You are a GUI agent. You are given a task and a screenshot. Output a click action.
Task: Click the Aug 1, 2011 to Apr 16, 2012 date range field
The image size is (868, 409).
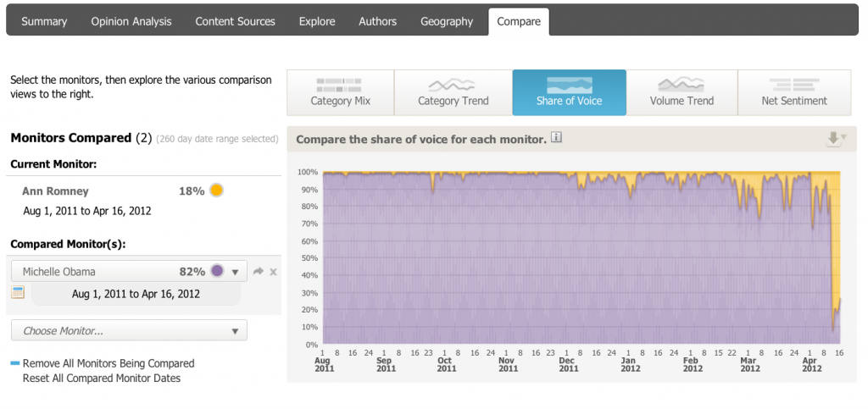pos(136,294)
